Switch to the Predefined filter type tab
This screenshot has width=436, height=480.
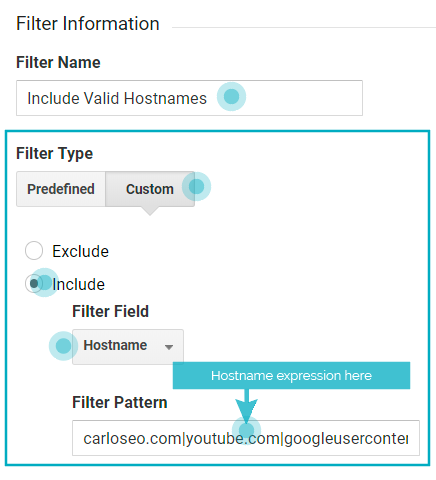point(61,189)
